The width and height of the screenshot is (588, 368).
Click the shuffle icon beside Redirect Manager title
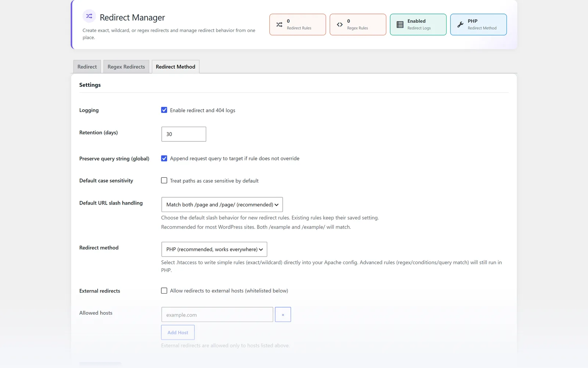[89, 16]
